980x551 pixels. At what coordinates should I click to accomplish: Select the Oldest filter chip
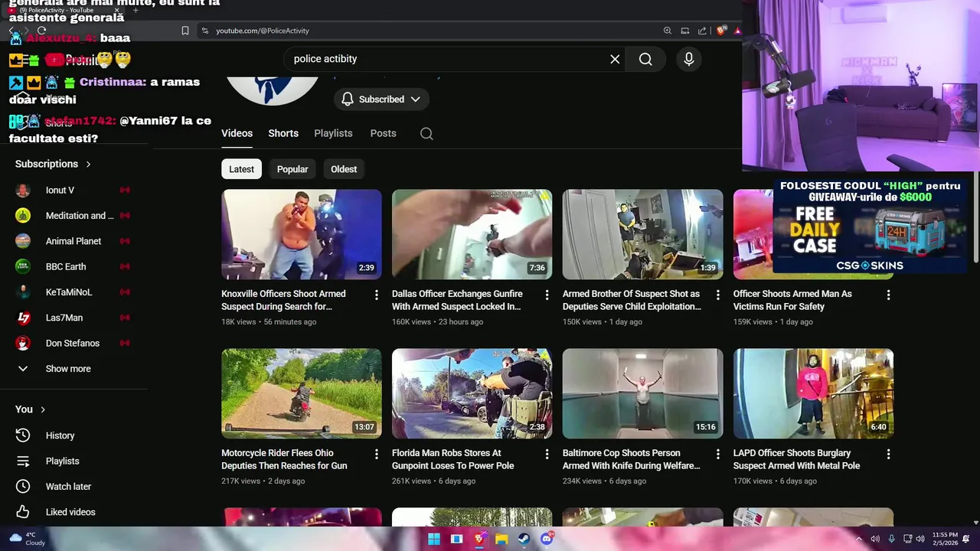pos(344,169)
